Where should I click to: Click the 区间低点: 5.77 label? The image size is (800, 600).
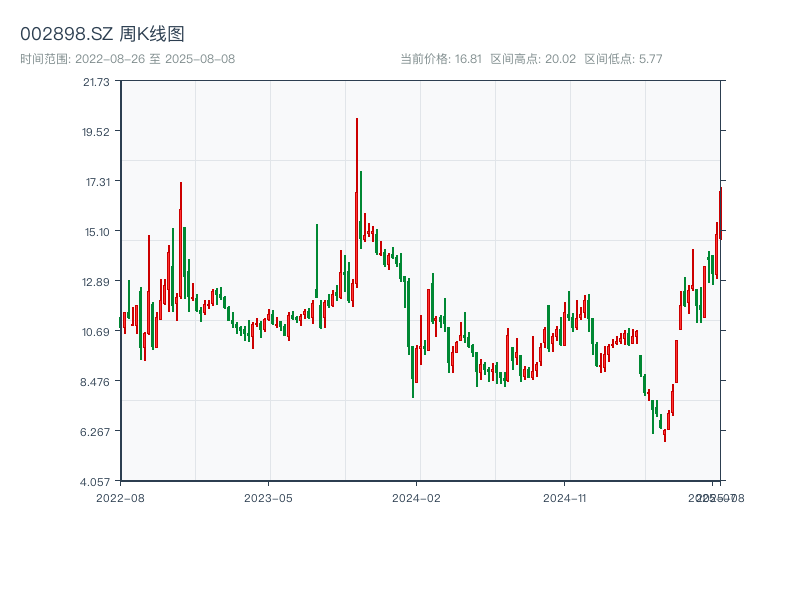pos(623,59)
